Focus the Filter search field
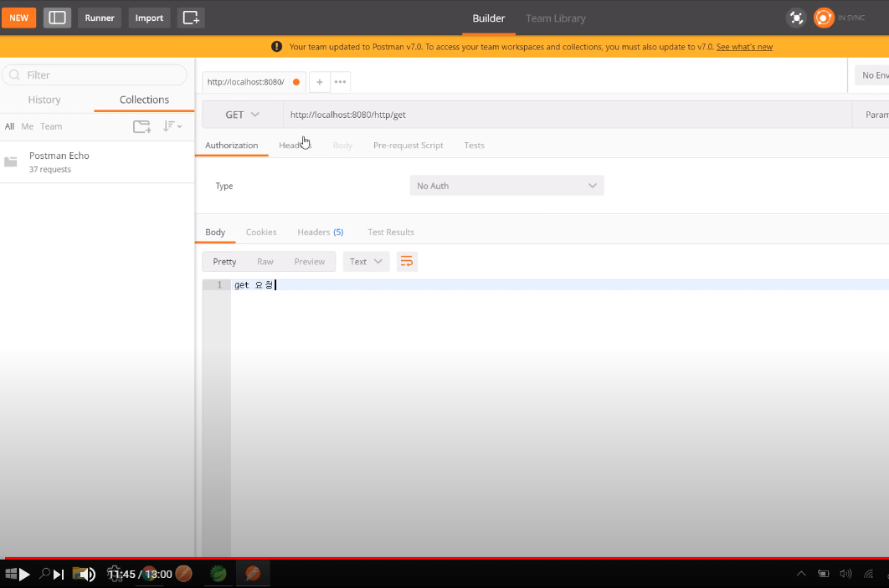This screenshot has width=889, height=588. [95, 74]
